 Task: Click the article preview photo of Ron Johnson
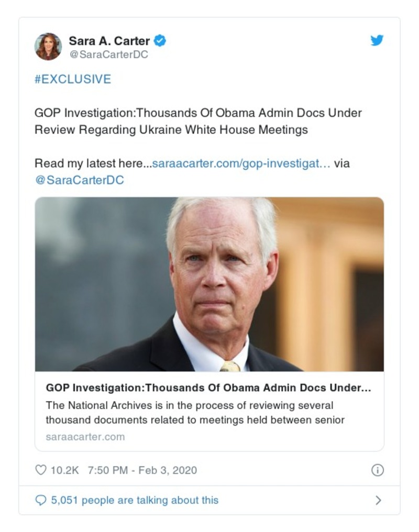pyautogui.click(x=210, y=284)
